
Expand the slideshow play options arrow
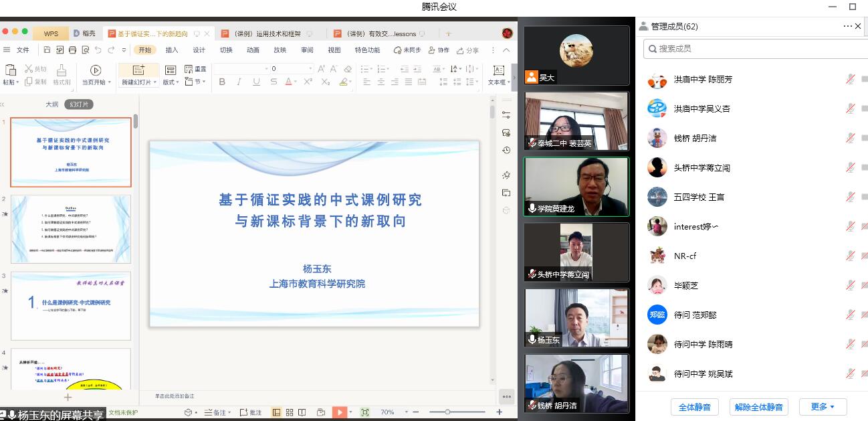point(352,412)
